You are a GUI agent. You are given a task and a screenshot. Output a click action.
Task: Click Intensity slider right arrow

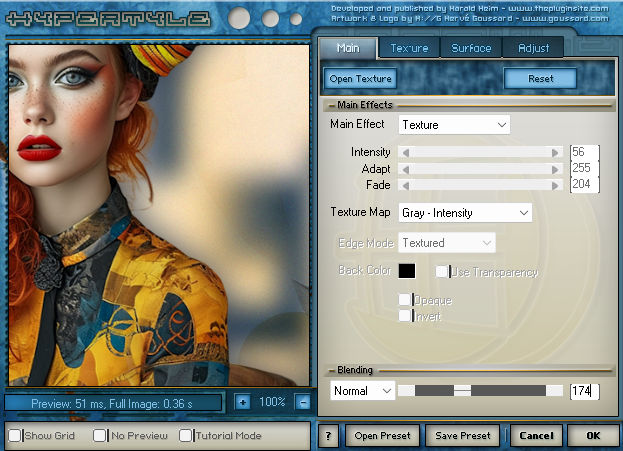coord(556,152)
